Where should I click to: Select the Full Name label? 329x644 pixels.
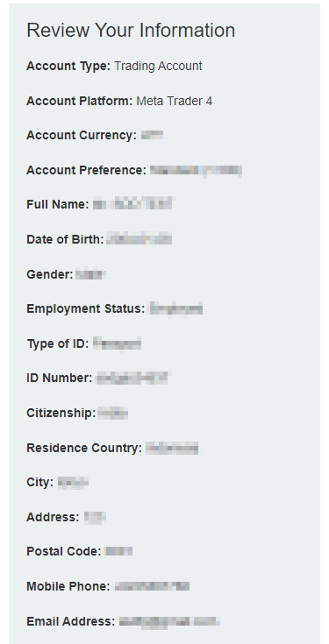(58, 204)
